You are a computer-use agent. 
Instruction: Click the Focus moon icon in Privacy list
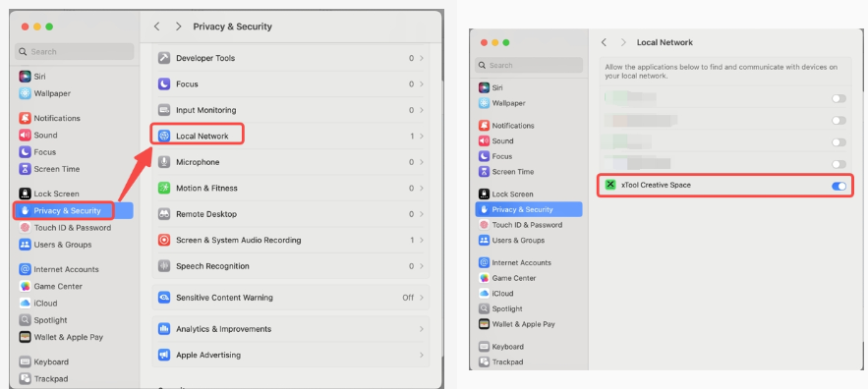pyautogui.click(x=164, y=84)
